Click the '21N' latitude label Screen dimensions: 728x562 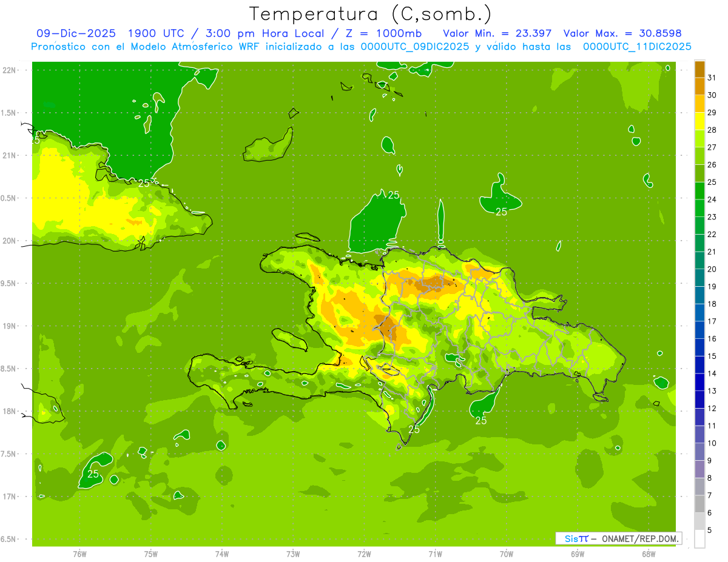pos(10,156)
